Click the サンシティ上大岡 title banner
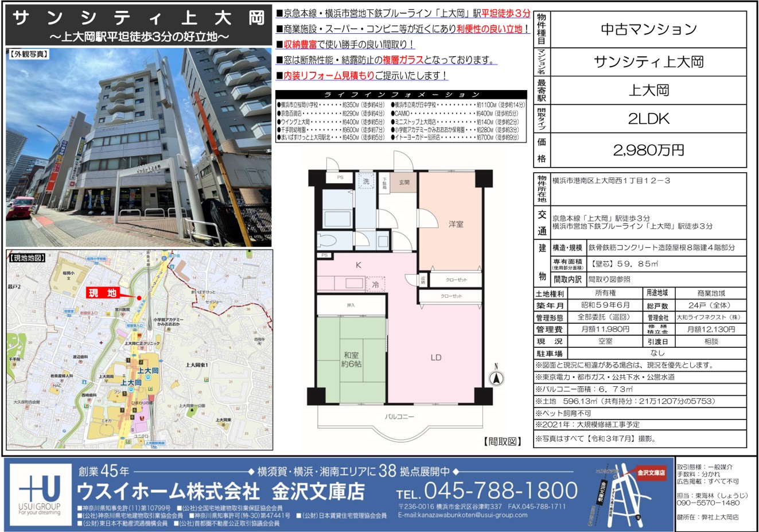 [138, 27]
